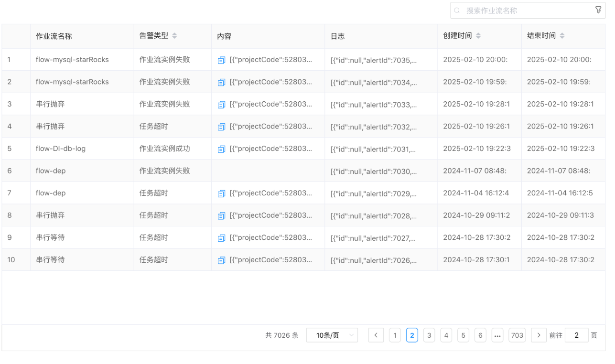Jump to last page 703
This screenshot has height=364, width=615.
click(517, 335)
